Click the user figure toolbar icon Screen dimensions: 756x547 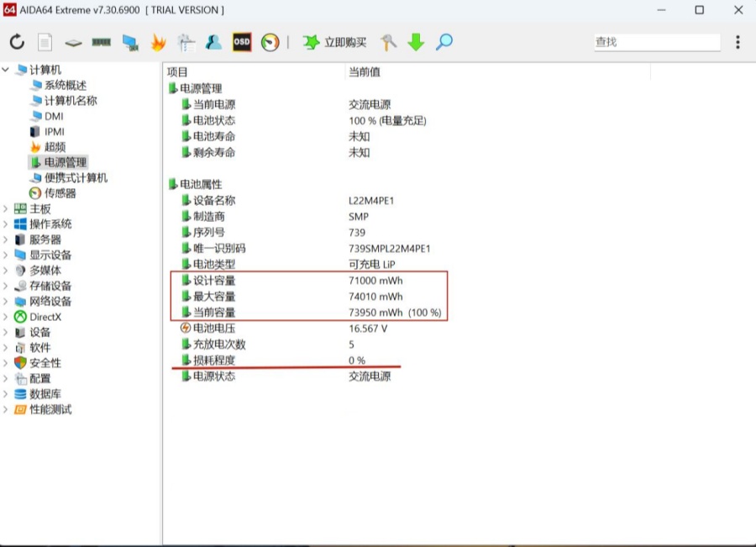pyautogui.click(x=213, y=43)
